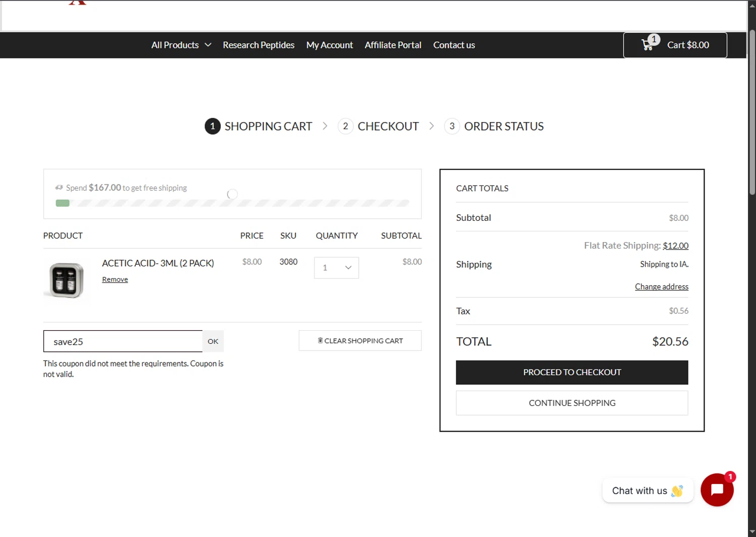Click the Change address link
The image size is (756, 537).
(x=661, y=286)
